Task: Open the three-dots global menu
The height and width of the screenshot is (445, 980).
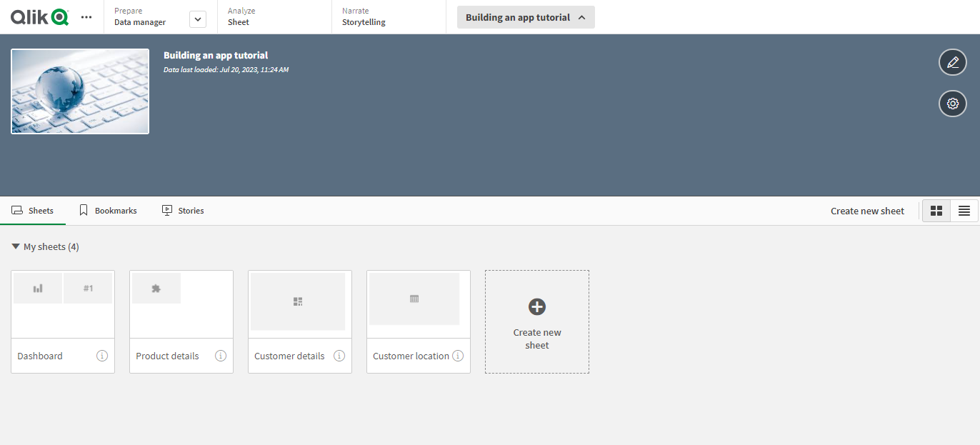Action: coord(86,17)
